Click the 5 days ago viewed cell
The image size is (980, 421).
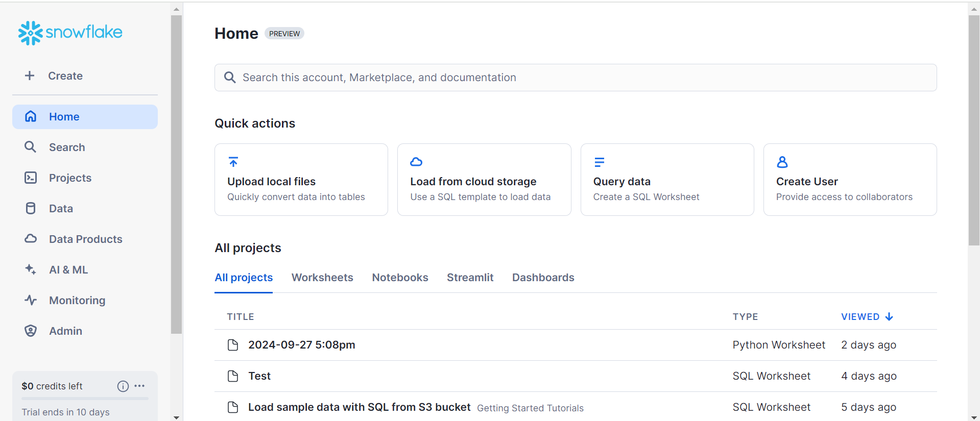tap(869, 407)
